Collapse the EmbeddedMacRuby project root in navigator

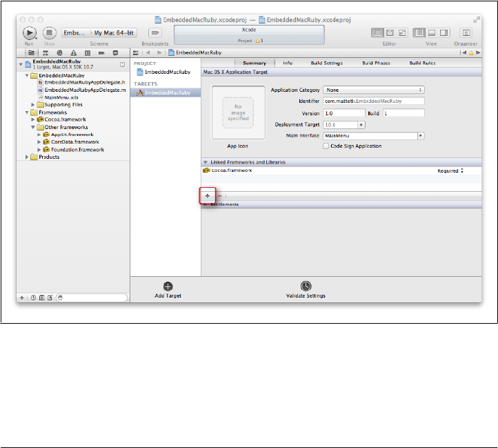tap(21, 64)
